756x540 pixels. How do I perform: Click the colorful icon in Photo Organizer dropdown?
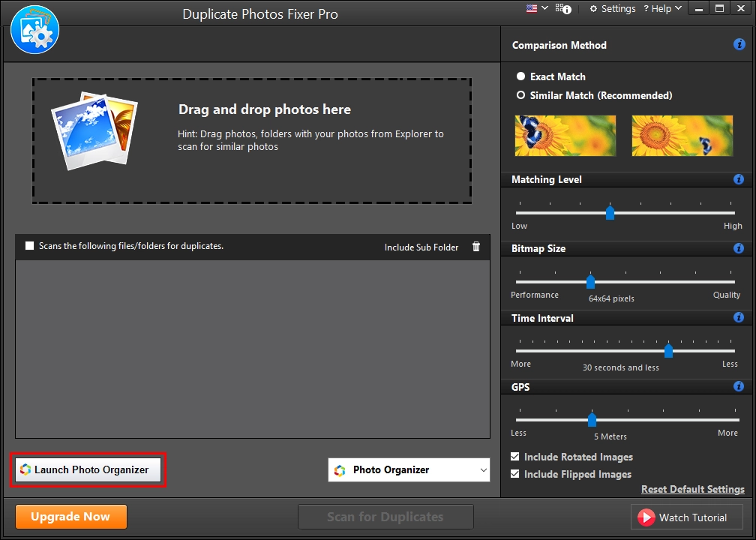pos(340,470)
